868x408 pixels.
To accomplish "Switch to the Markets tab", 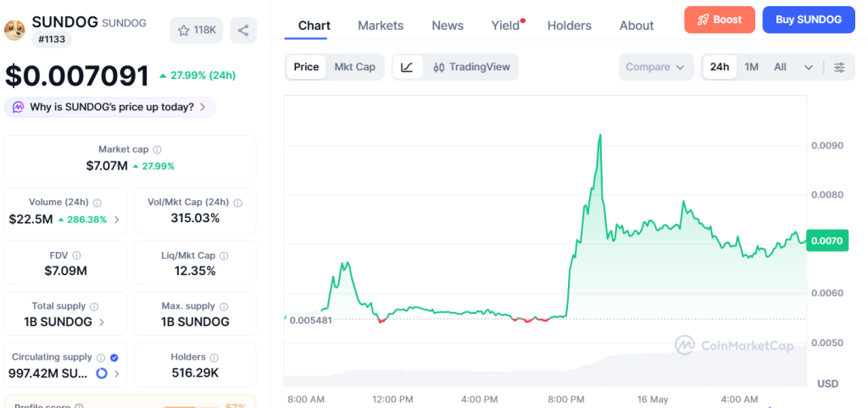I will pos(381,25).
